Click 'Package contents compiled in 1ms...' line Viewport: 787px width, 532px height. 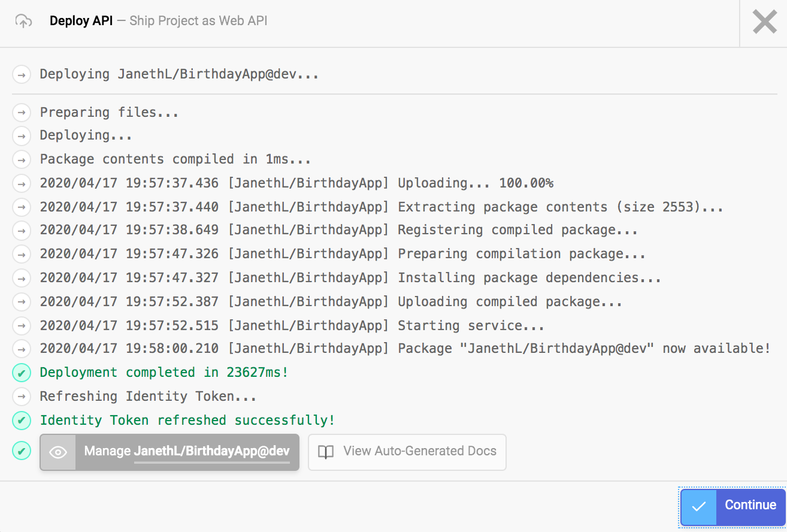175,159
